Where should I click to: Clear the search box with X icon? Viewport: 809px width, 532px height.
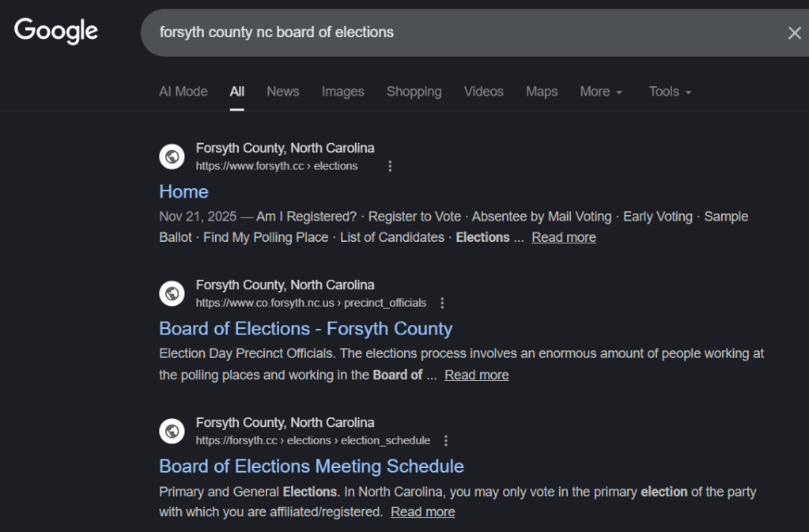pos(794,32)
